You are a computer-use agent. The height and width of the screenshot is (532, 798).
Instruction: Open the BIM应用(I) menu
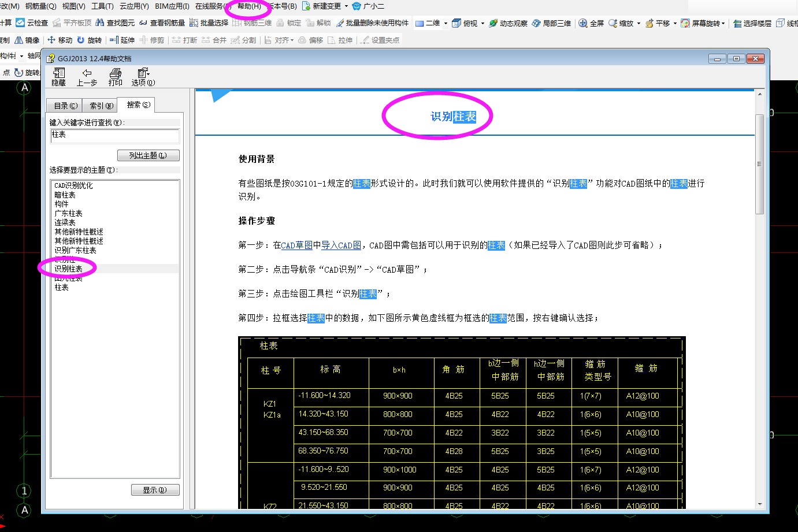(172, 6)
